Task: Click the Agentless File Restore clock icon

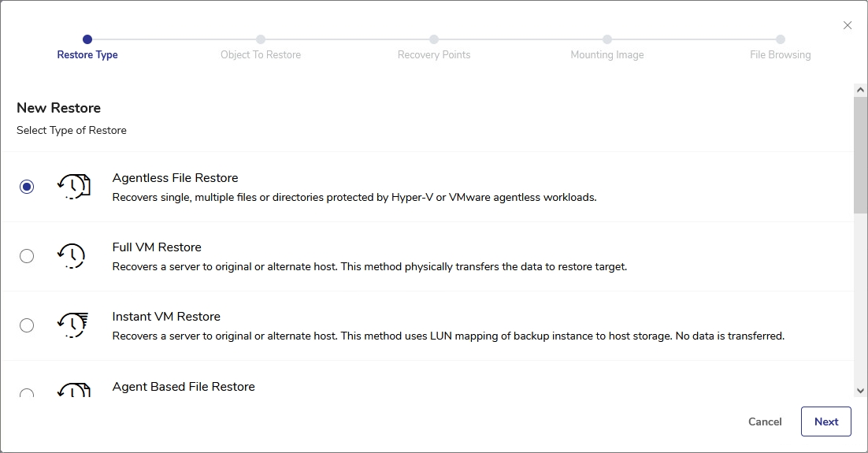Action: point(73,187)
